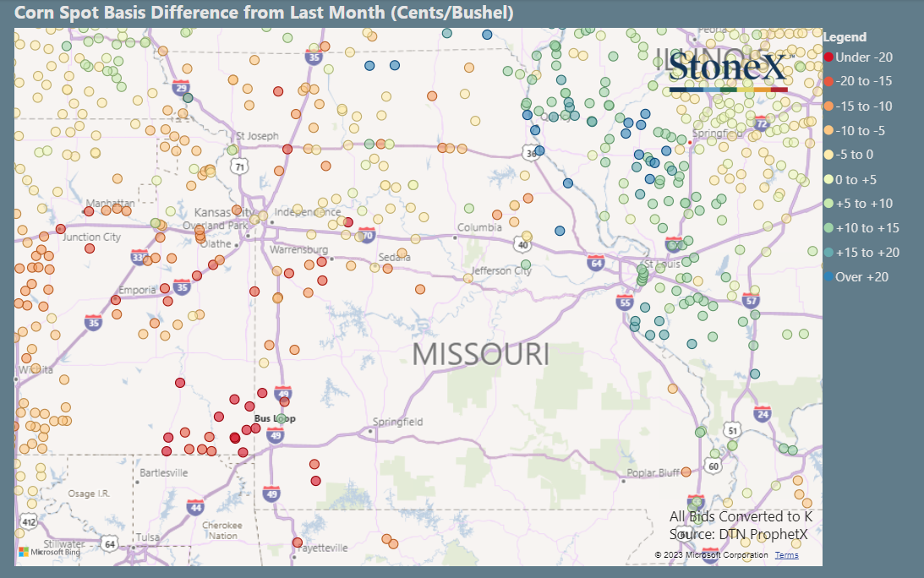
Task: Click the Kansas City map label
Action: tap(225, 212)
